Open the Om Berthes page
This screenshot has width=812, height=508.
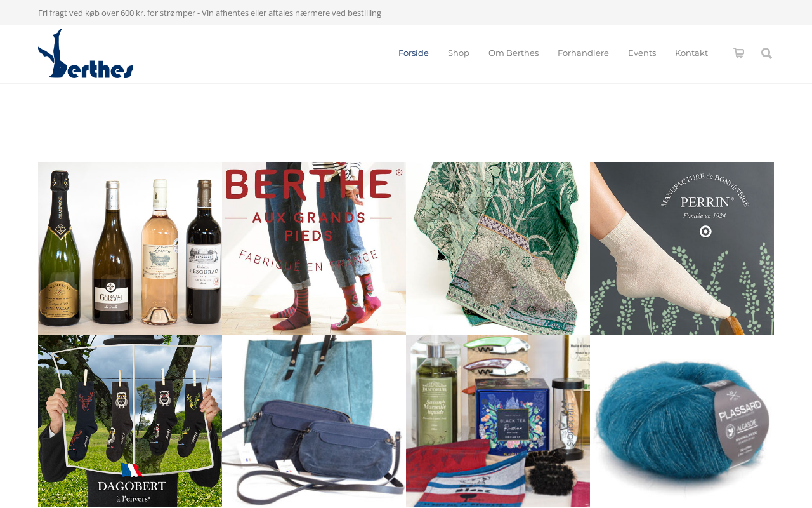[x=513, y=53]
